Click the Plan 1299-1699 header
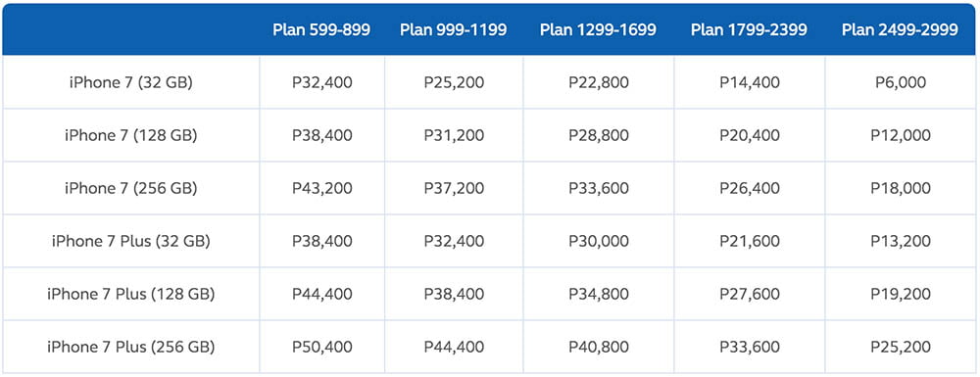The height and width of the screenshot is (377, 980). click(x=598, y=30)
